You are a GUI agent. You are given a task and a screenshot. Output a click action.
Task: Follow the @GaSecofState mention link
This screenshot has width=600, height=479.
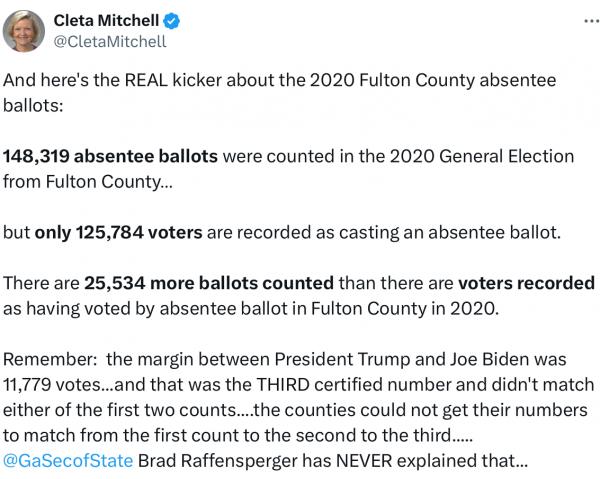click(69, 463)
